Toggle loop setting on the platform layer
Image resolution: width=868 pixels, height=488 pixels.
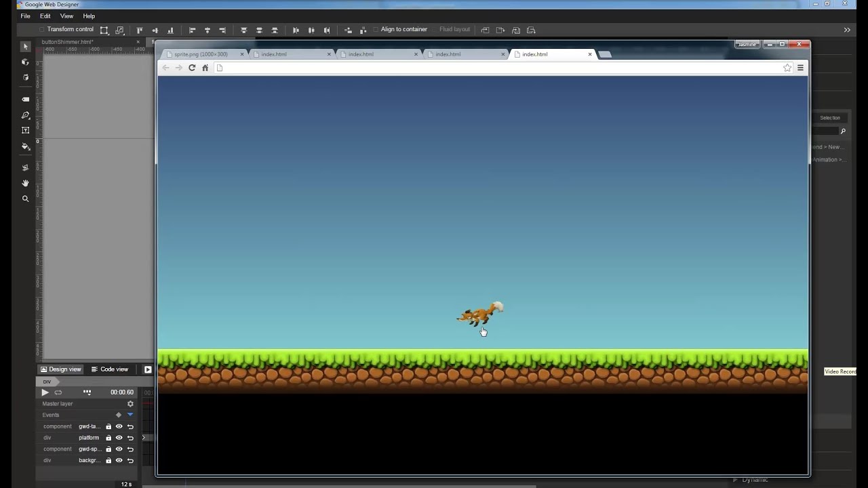tap(130, 438)
